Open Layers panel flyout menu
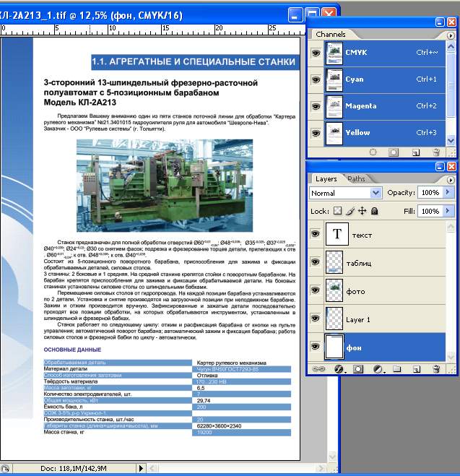This screenshot has width=460, height=476. coord(451,180)
